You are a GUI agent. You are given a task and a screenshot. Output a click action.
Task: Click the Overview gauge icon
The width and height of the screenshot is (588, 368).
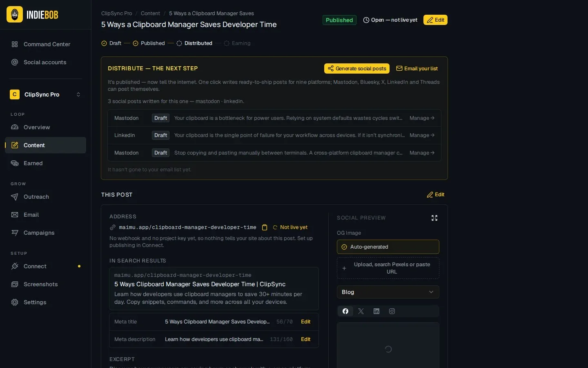coord(15,127)
